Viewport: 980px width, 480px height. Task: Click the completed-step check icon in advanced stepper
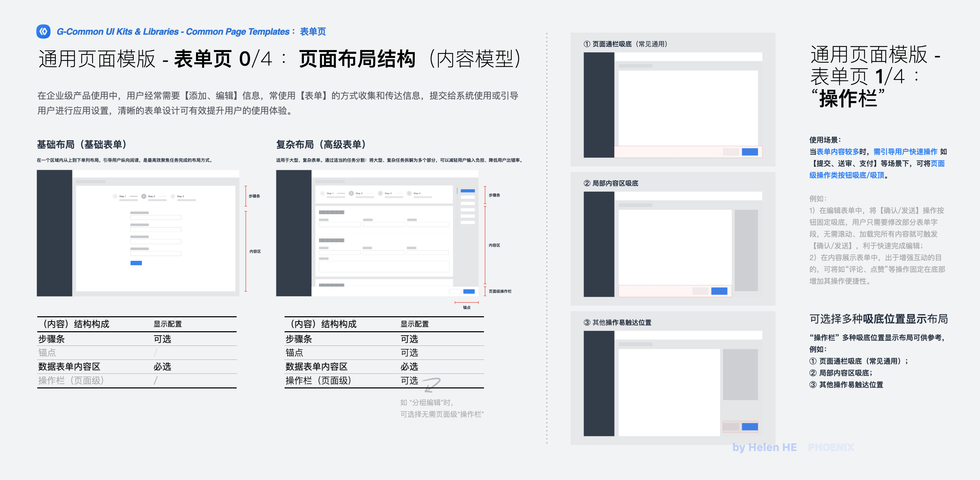tap(322, 193)
